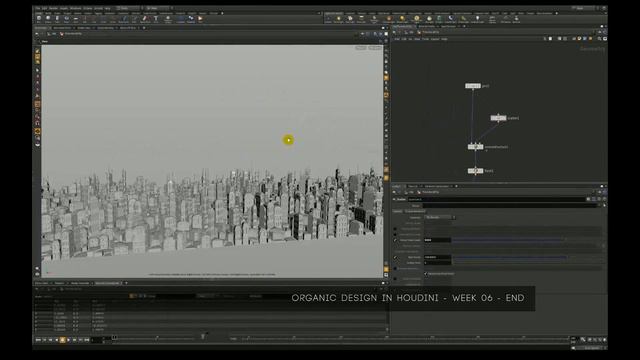
Task: Add an Ambient Light from the shelf
Action: coord(477,19)
